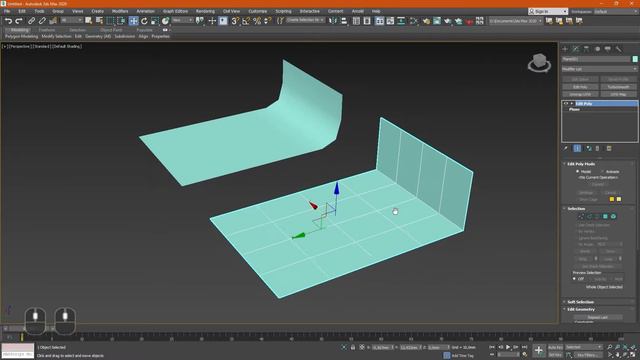Activate the Select and Scale tool
This screenshot has width=640, height=360.
click(155, 21)
